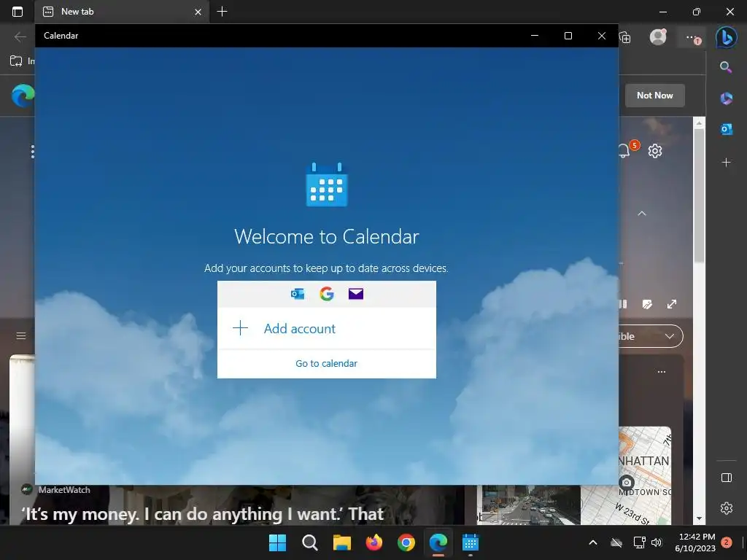Open Edge sidebar search icon
This screenshot has height=560, width=747.
(x=726, y=67)
